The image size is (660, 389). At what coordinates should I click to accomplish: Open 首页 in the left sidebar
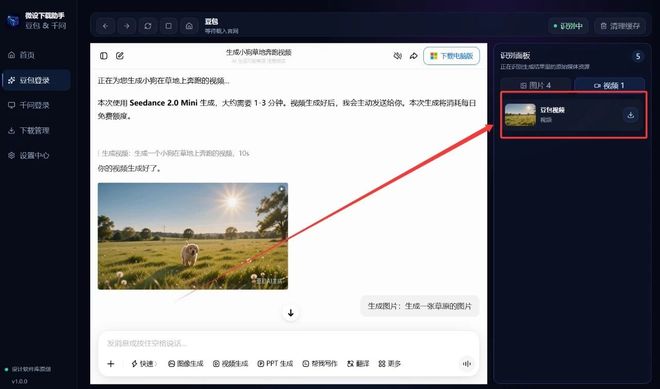[x=36, y=55]
